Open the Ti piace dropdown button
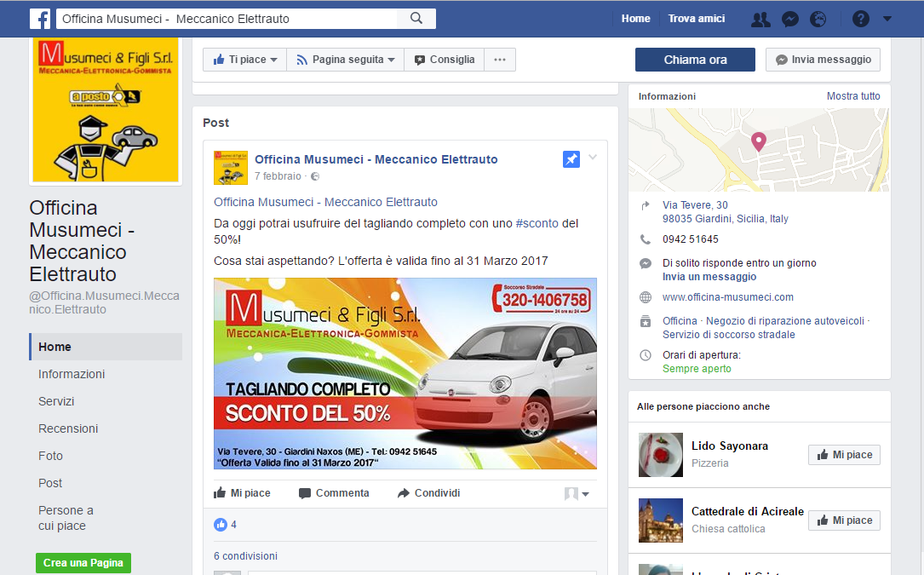 coord(245,60)
